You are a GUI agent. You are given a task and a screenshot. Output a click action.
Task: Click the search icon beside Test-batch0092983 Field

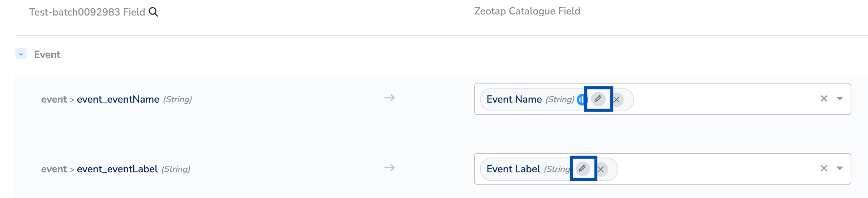pos(154,12)
